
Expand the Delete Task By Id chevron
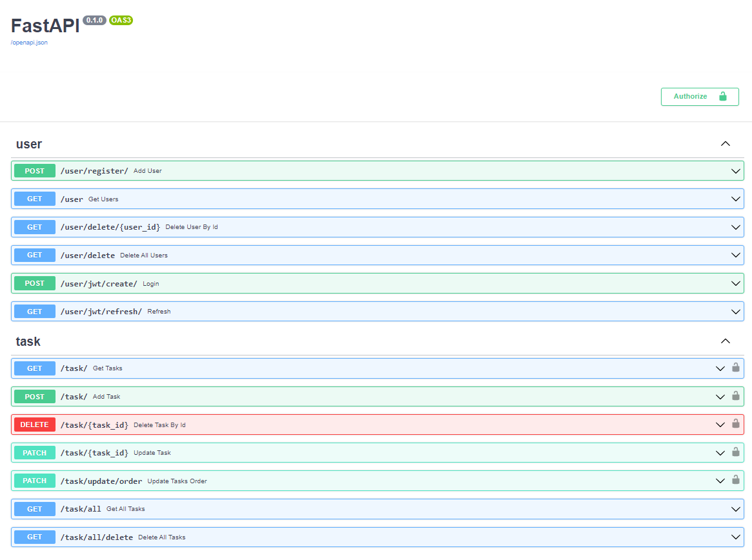tap(720, 425)
